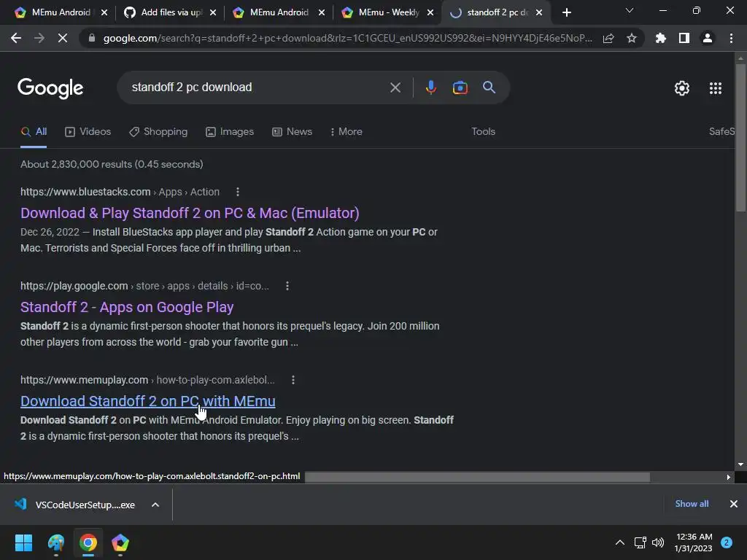Click the Chrome icon in the taskbar
Screen dimensions: 747x560
click(88, 542)
